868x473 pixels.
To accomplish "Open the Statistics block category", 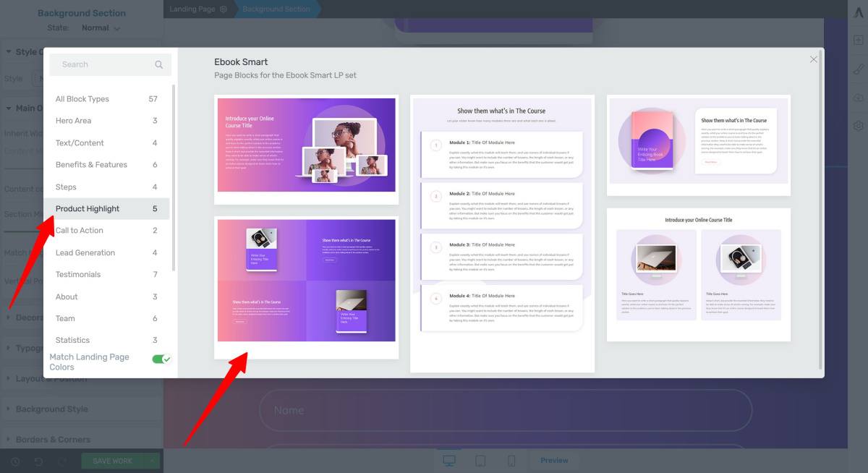I will [x=106, y=341].
